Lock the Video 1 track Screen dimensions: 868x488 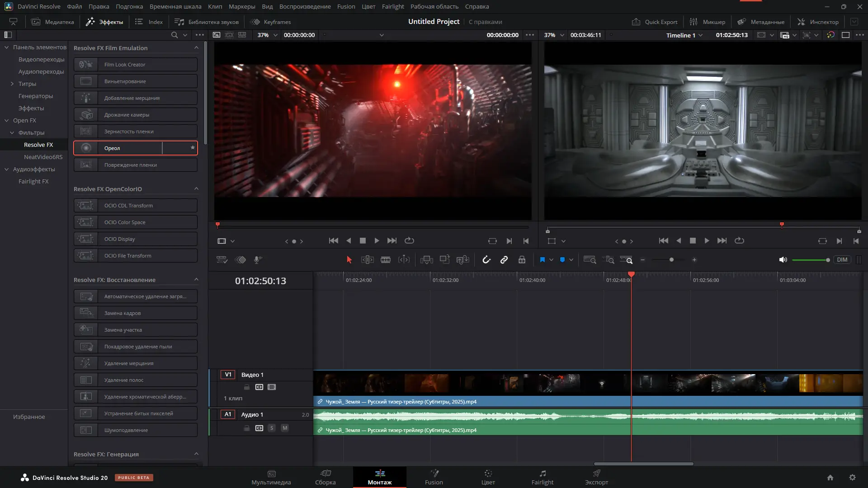pos(246,387)
